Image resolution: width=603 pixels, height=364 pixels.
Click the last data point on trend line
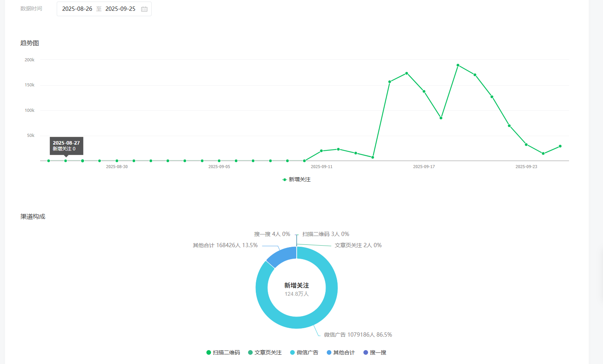[x=560, y=146]
